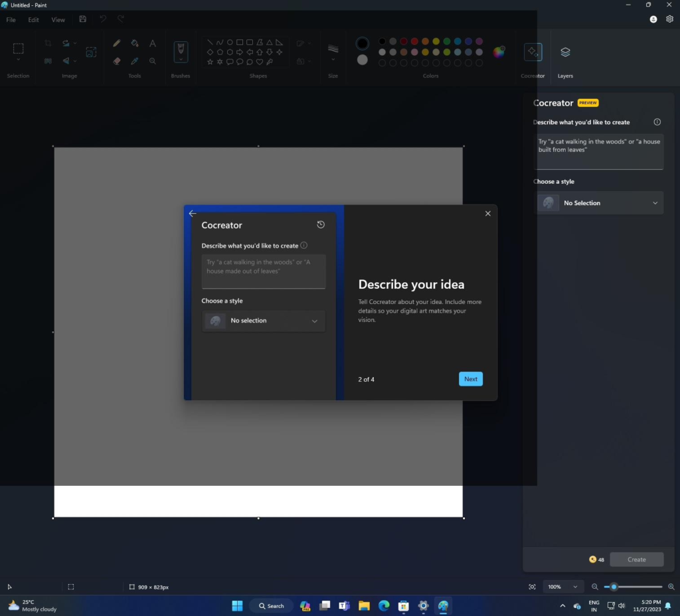Open Paint settings gear in the title bar

coord(669,19)
